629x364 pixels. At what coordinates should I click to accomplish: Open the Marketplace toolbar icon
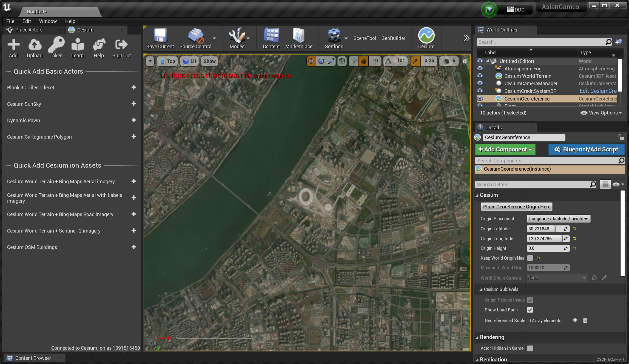tap(298, 36)
